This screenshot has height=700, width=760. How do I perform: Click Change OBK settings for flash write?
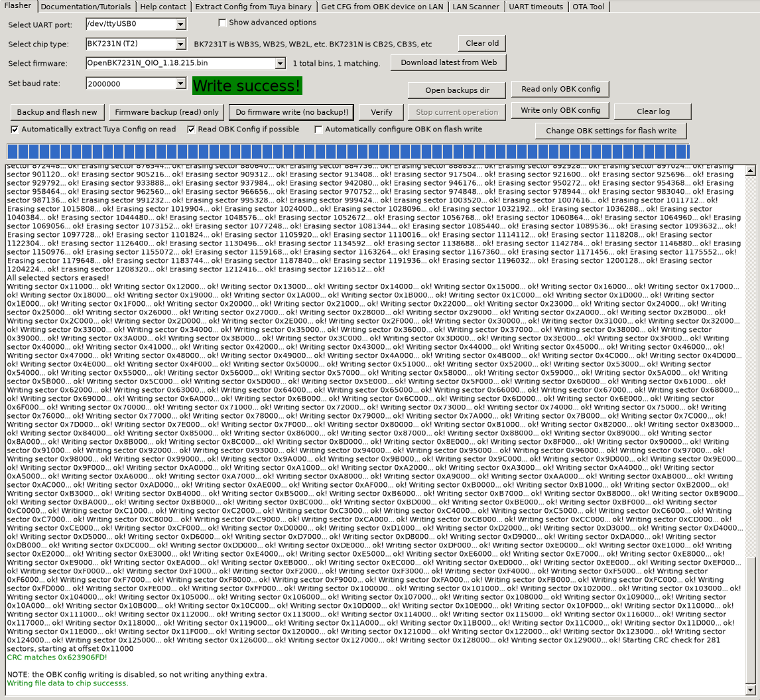click(x=611, y=131)
